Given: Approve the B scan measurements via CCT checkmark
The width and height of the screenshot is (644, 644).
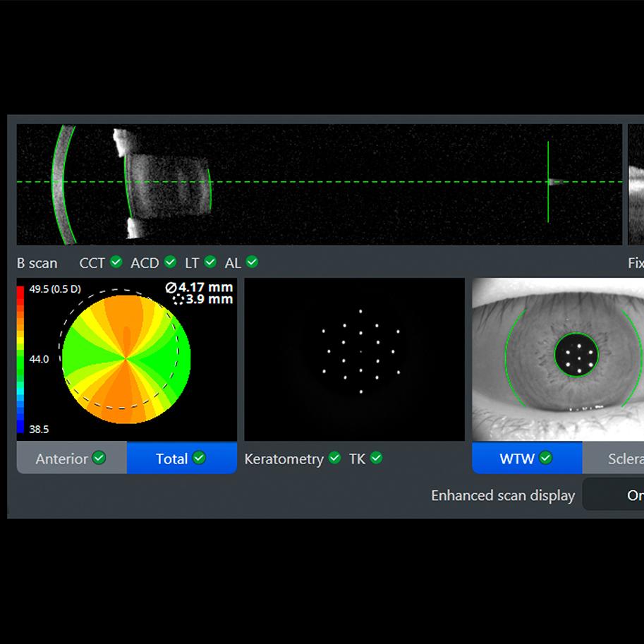Looking at the screenshot, I should (117, 262).
